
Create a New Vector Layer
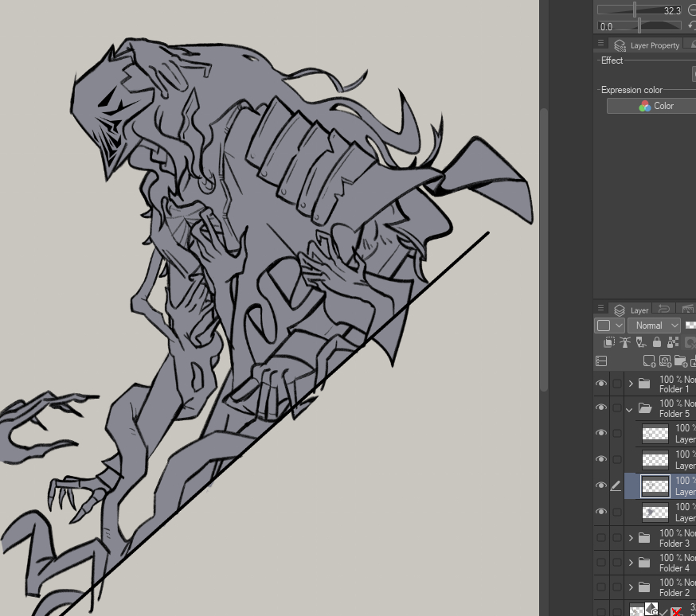[x=665, y=361]
